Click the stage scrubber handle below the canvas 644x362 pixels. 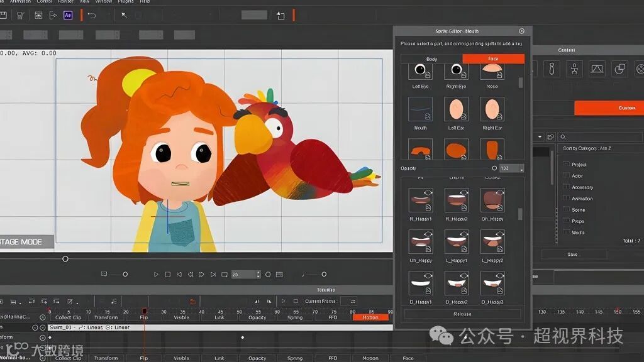coord(65,259)
